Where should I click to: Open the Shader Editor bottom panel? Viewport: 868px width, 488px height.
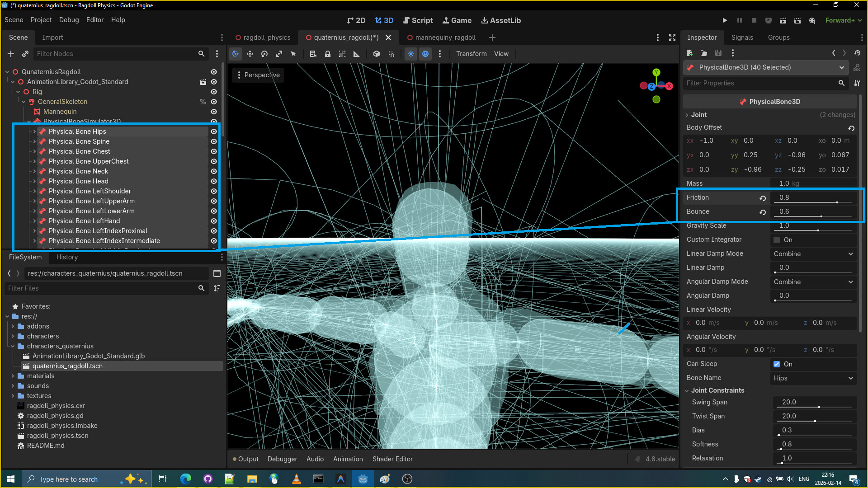tap(392, 459)
